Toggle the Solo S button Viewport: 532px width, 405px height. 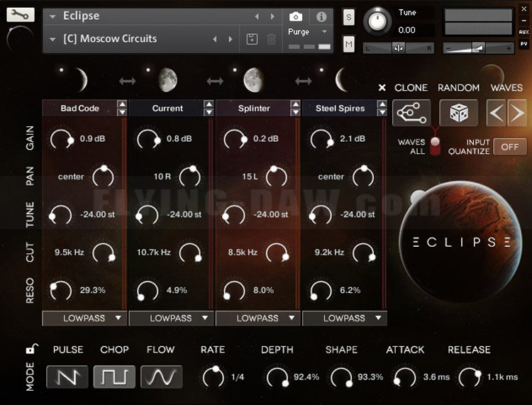click(x=349, y=17)
